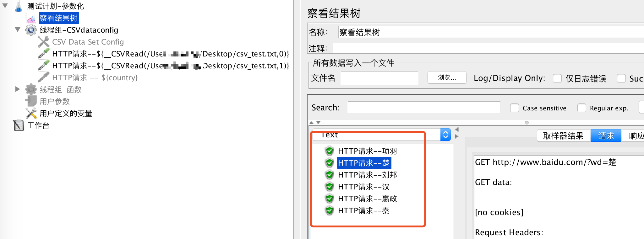Click the Search input field

424,107
